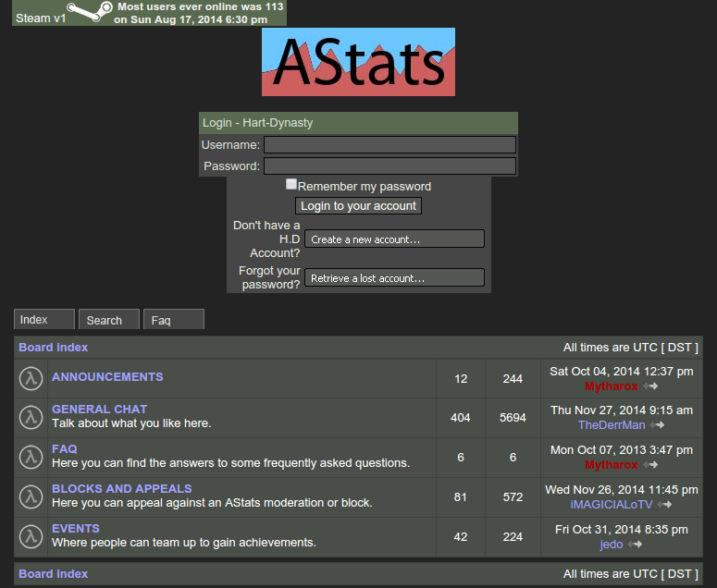Click the AStats logo banner
The width and height of the screenshot is (717, 588).
point(358,62)
